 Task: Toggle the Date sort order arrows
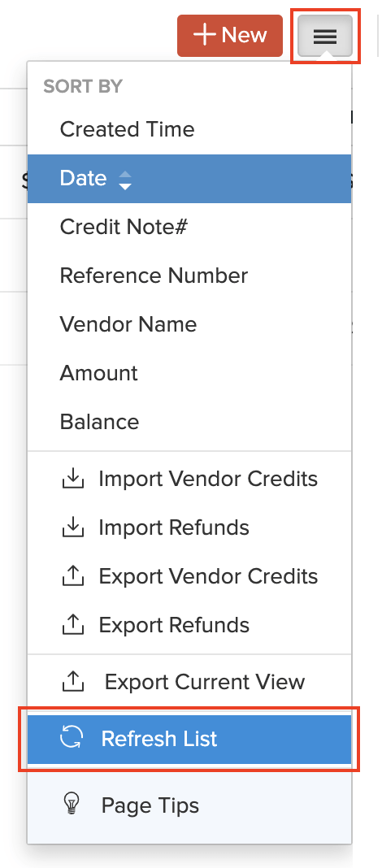point(126,180)
